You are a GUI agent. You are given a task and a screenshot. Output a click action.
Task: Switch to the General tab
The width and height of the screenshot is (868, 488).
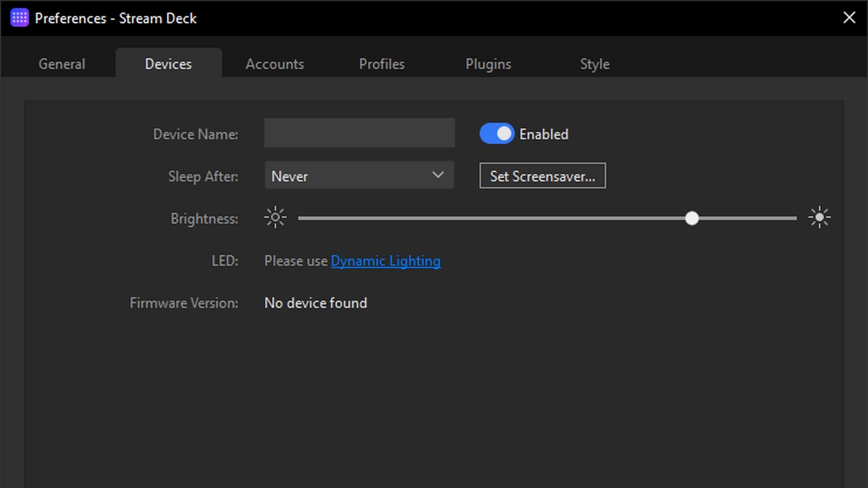tap(62, 64)
